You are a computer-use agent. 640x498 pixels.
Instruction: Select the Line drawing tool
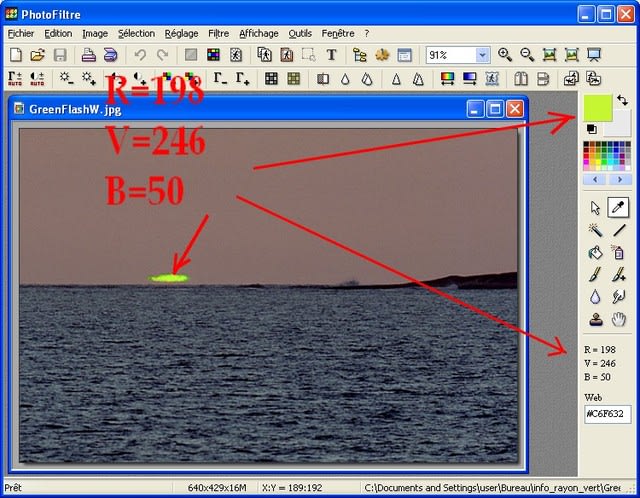point(619,230)
